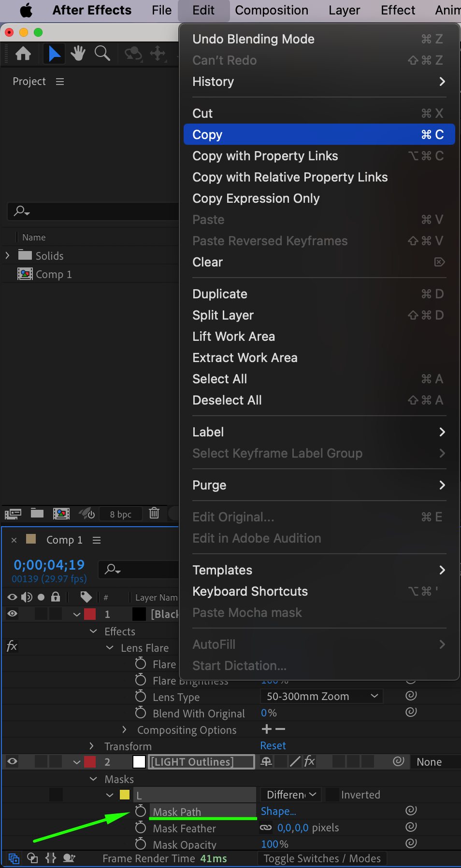461x868 pixels.
Task: Enable the Inverted mask checkbox
Action: [332, 794]
